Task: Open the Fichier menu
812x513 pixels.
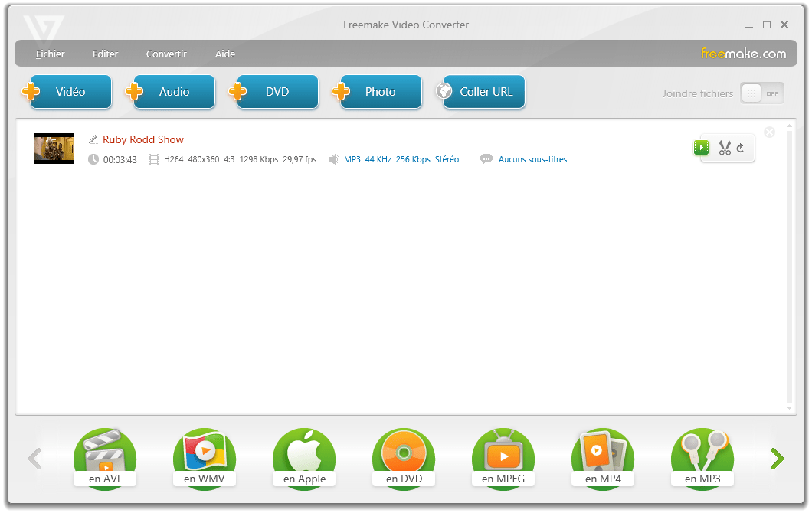Action: 51,54
